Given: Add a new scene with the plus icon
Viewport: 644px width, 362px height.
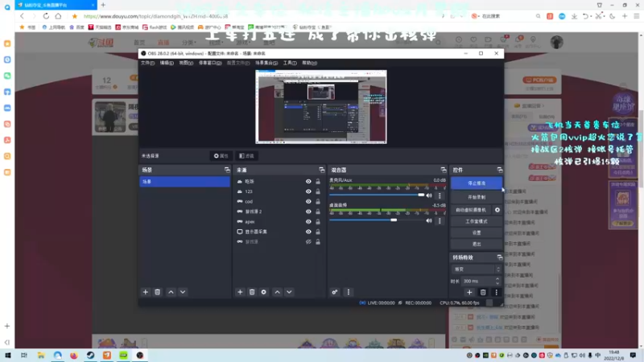Looking at the screenshot, I should 146,292.
